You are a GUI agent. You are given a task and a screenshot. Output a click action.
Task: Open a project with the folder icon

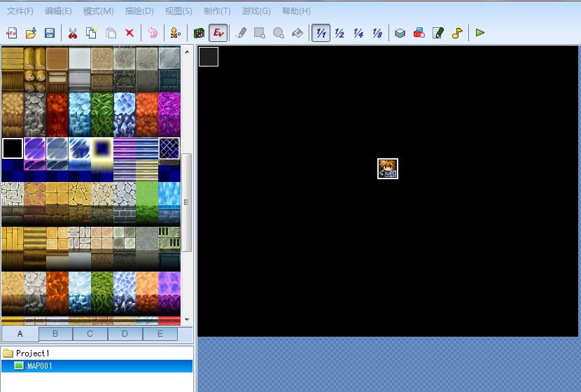(x=31, y=33)
